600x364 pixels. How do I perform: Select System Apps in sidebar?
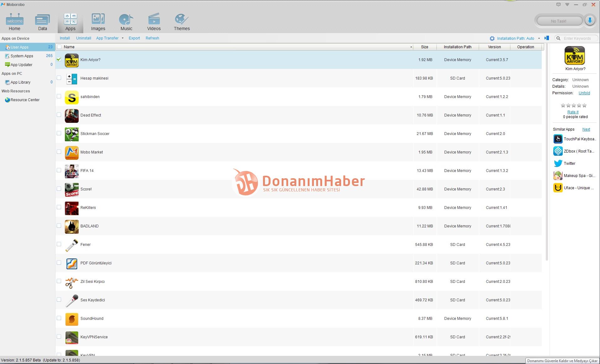pos(27,56)
